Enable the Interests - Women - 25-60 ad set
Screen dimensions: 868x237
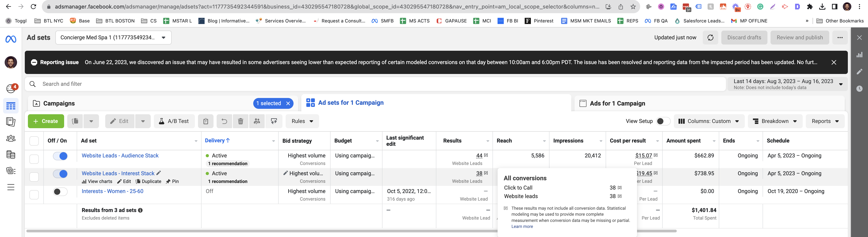point(60,191)
